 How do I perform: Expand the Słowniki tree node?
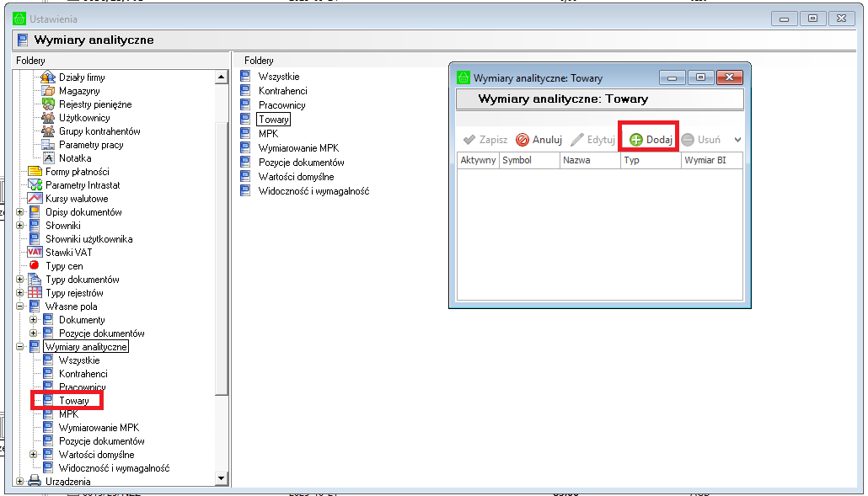click(x=19, y=226)
